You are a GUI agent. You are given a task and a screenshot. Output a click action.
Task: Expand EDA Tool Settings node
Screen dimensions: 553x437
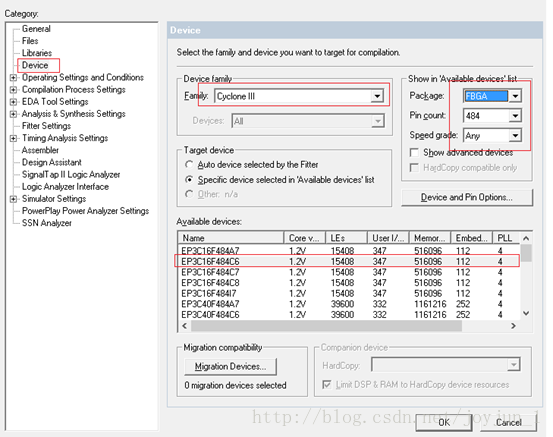(x=13, y=102)
